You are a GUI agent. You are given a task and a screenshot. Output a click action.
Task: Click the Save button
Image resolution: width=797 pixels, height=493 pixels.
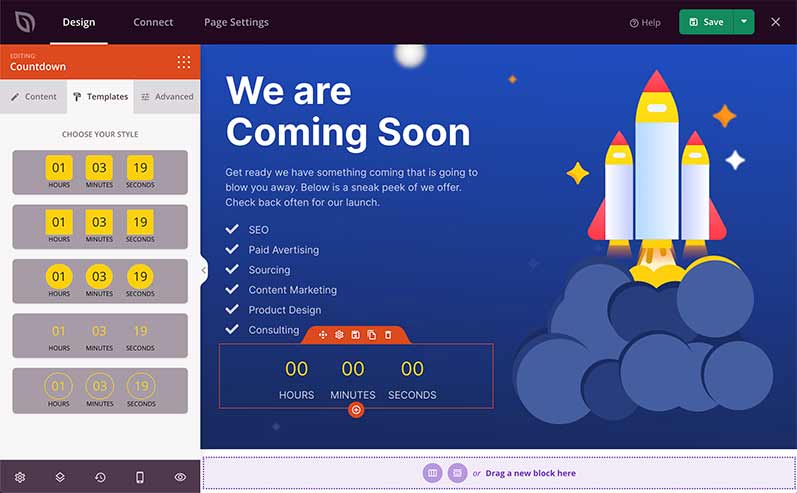coord(706,22)
